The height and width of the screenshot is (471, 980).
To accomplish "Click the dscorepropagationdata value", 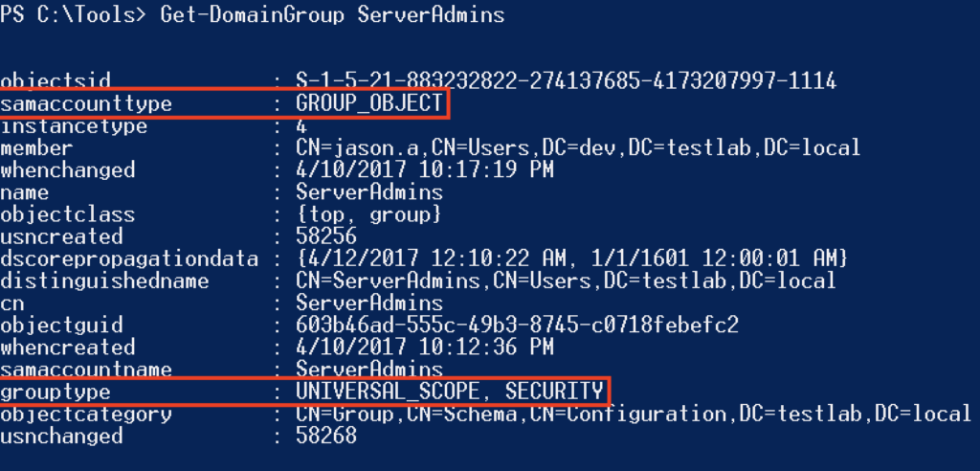I will 572,258.
